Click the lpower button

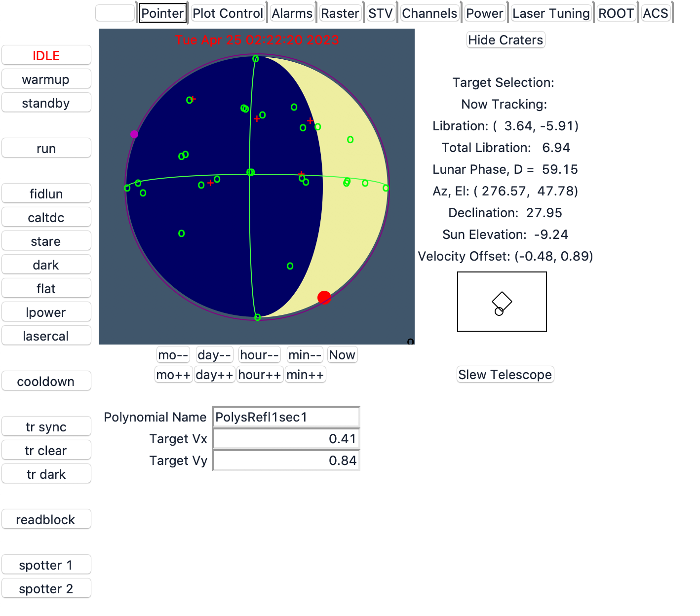tap(46, 312)
